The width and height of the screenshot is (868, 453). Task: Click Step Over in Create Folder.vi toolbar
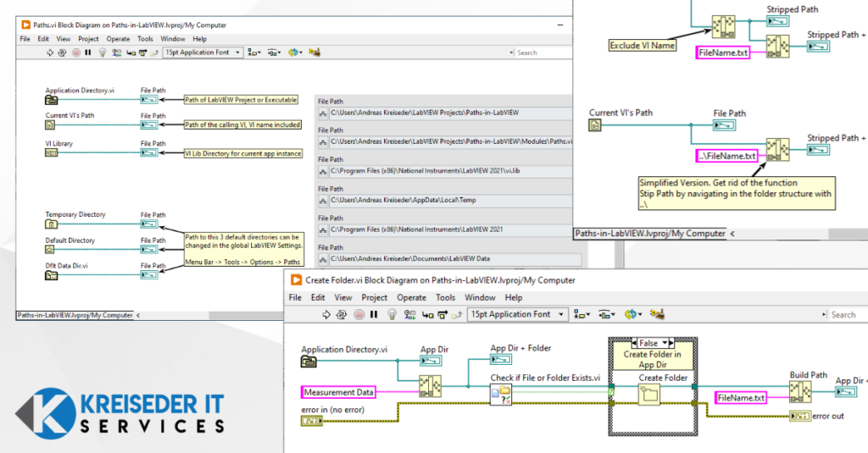click(442, 315)
